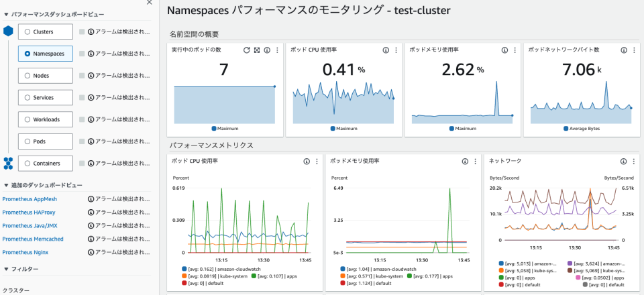Open Prometheus Nginx dashboard link
This screenshot has height=295, width=644.
pyautogui.click(x=25, y=252)
